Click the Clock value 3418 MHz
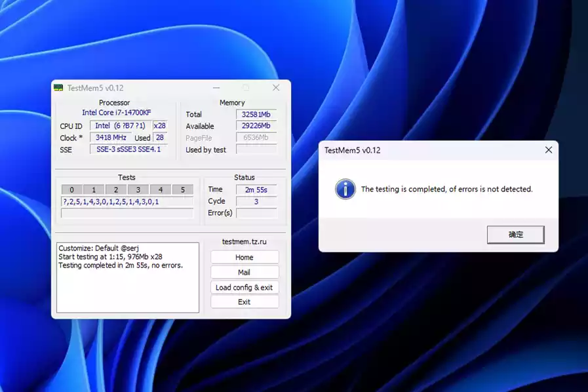588x392 pixels. click(111, 138)
